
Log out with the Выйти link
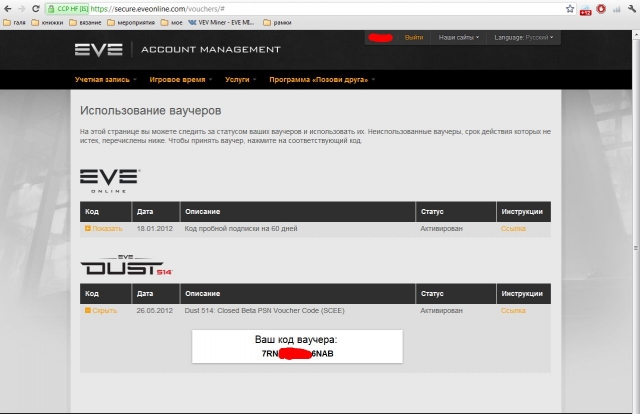click(414, 38)
